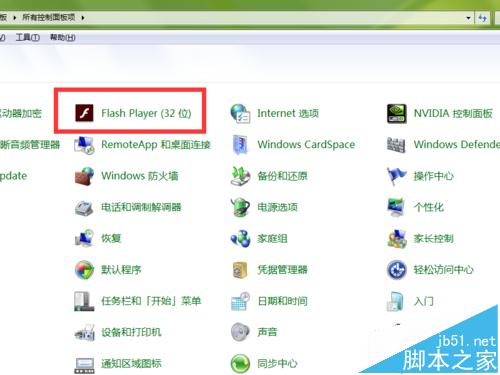Click the address bar refresh button
Viewport: 500px width, 375px height.
[x=482, y=18]
